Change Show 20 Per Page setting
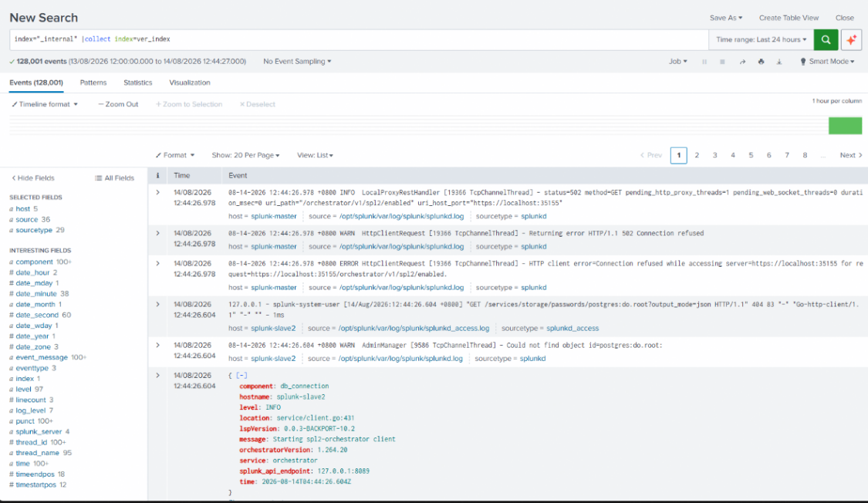The image size is (868, 503). click(245, 155)
